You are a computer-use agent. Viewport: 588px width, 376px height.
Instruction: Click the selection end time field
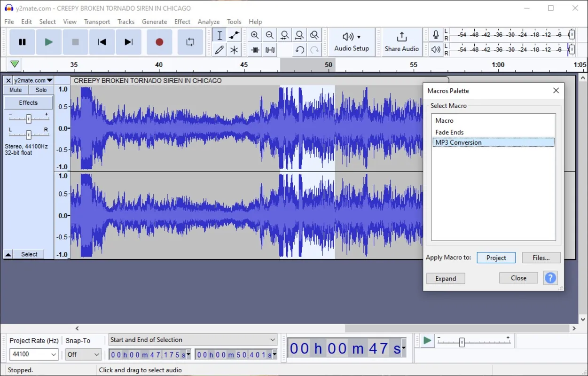(x=236, y=354)
